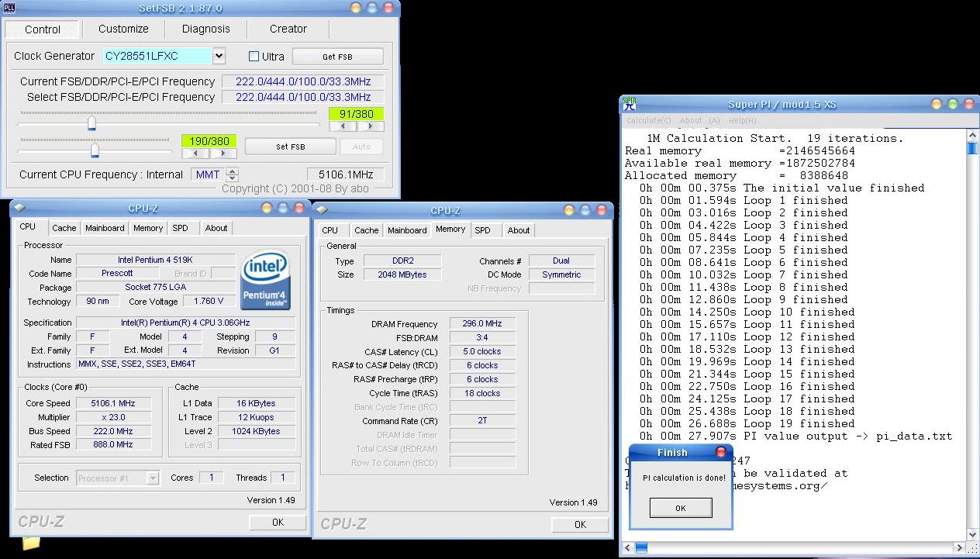Click the 2T Command Rate value
Screen dimensions: 980x559
coord(482,421)
